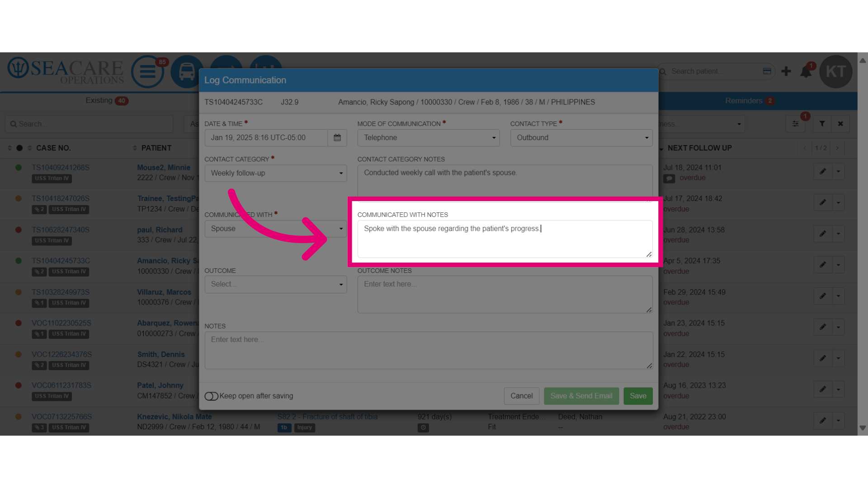The height and width of the screenshot is (488, 868).
Task: Open Communicated With dropdown showing Spouse
Action: coord(276,229)
